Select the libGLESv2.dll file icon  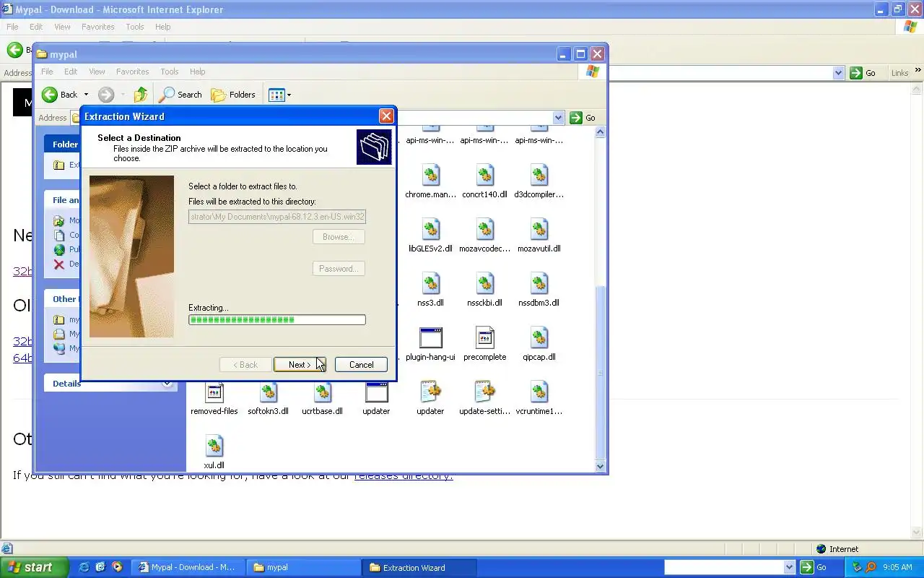pos(430,229)
